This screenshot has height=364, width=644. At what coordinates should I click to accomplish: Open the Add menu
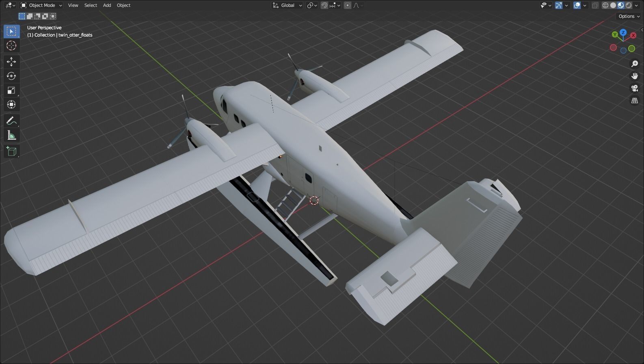[107, 5]
